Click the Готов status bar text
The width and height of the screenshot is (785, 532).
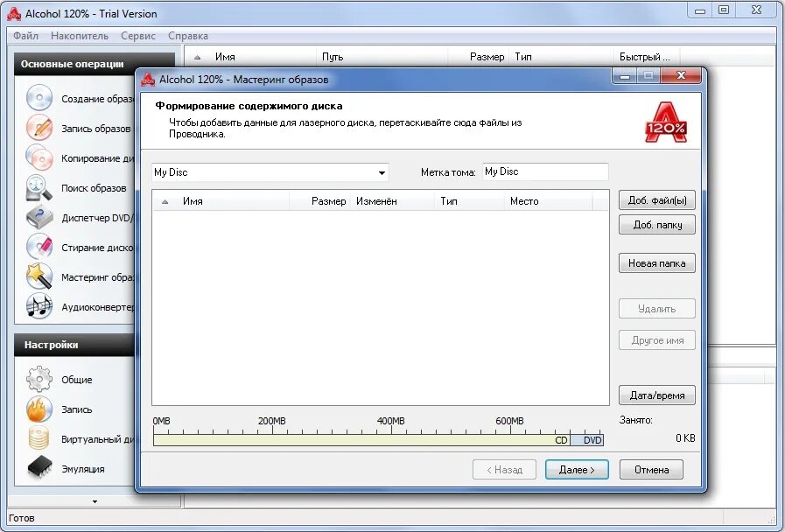coord(22,518)
